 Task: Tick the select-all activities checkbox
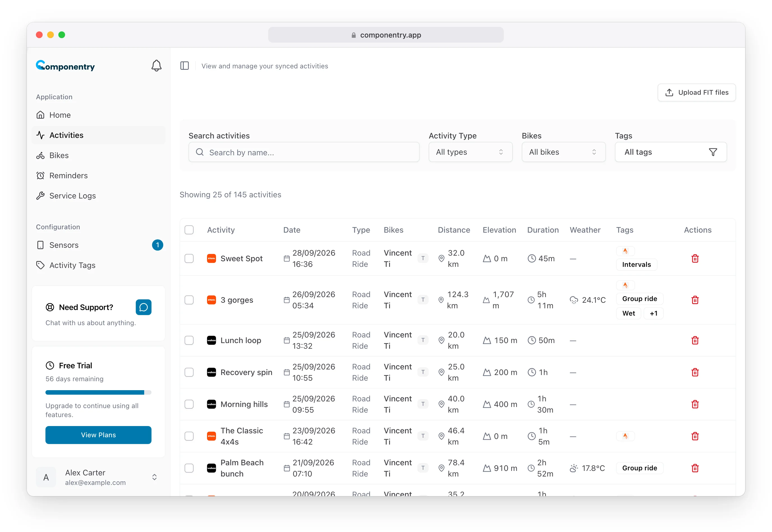[x=189, y=230]
